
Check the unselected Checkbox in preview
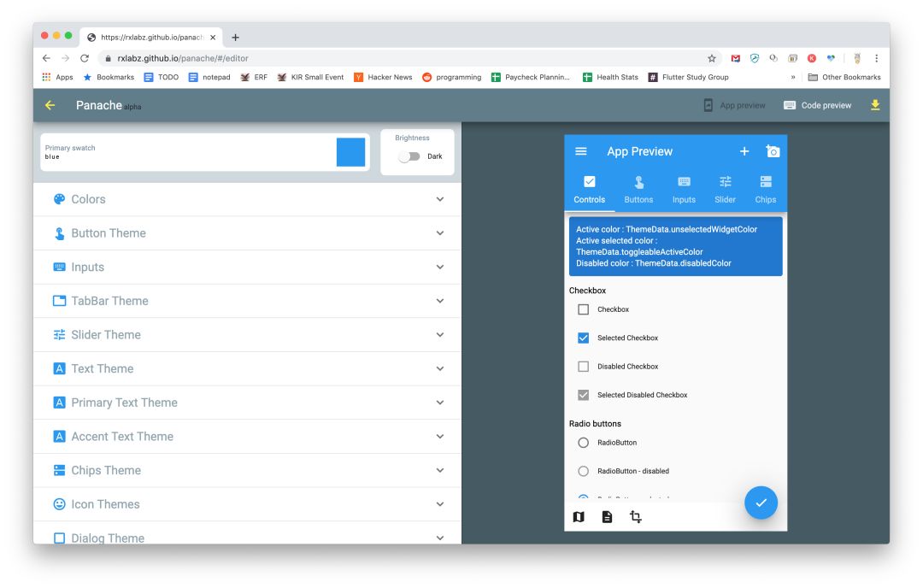[584, 309]
